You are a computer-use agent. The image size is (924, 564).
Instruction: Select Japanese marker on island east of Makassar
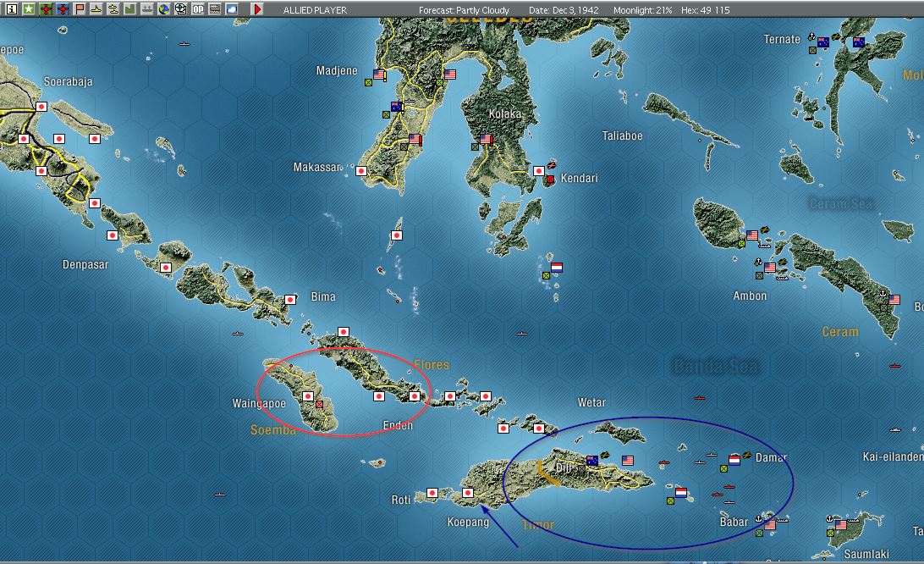[x=397, y=235]
